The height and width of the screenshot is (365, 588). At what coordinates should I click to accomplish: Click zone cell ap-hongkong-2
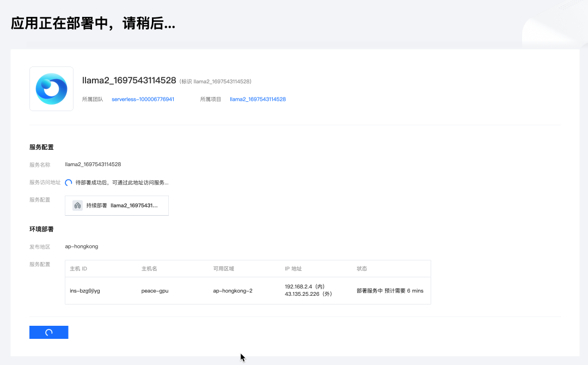tap(233, 291)
